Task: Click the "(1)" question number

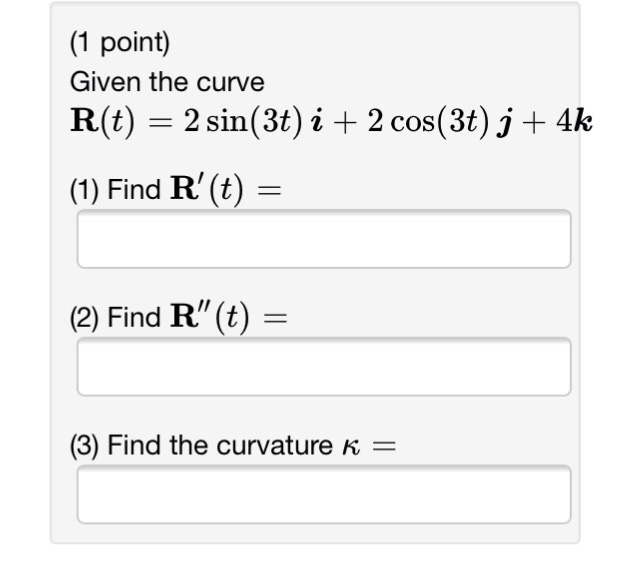Action: point(84,190)
